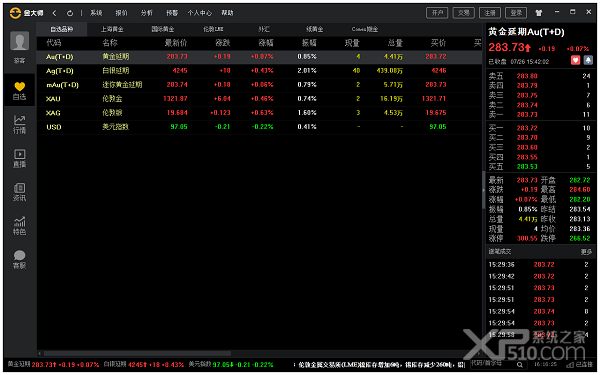Click the back arrow in title bar
Screen dimensions: 600x375
pos(54,13)
